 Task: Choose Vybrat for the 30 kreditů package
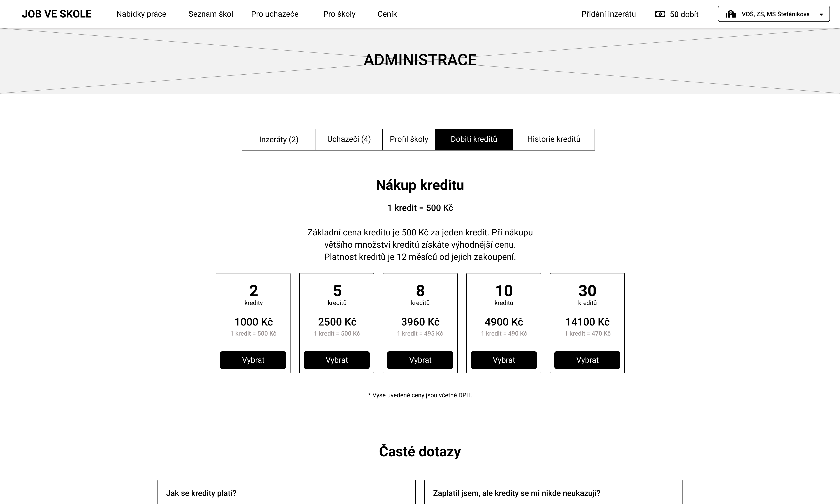pyautogui.click(x=587, y=360)
